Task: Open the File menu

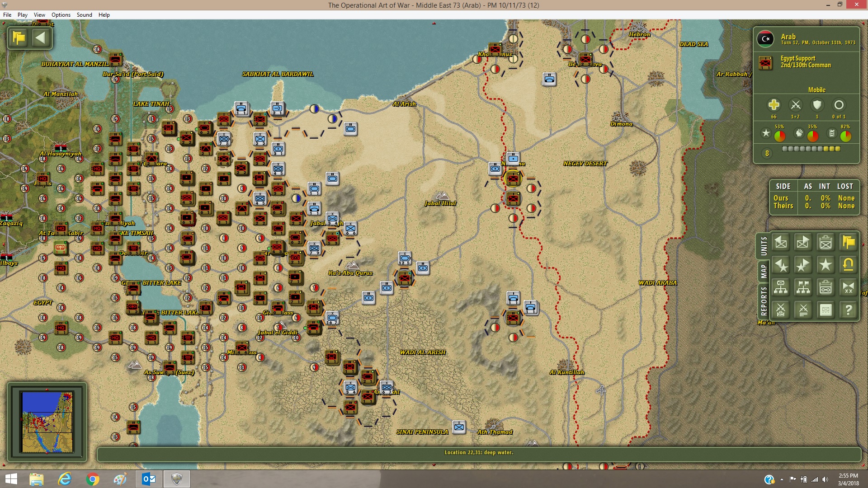Action: 7,15
